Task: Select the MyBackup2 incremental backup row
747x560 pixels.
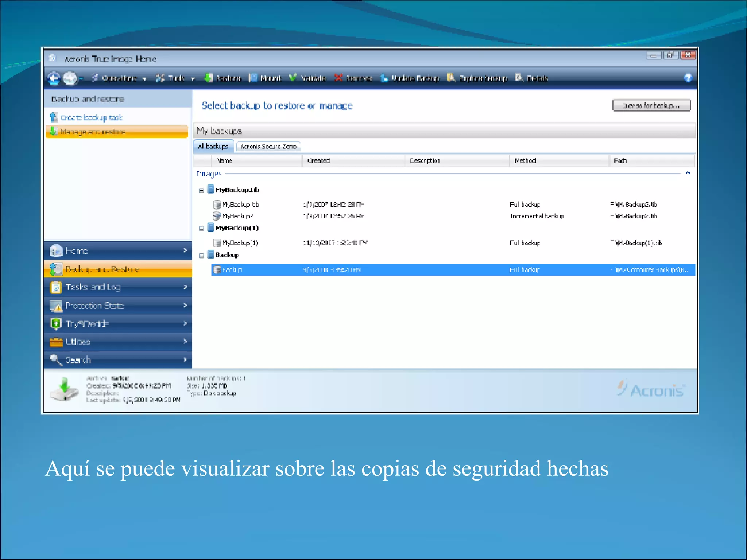Action: [453, 216]
